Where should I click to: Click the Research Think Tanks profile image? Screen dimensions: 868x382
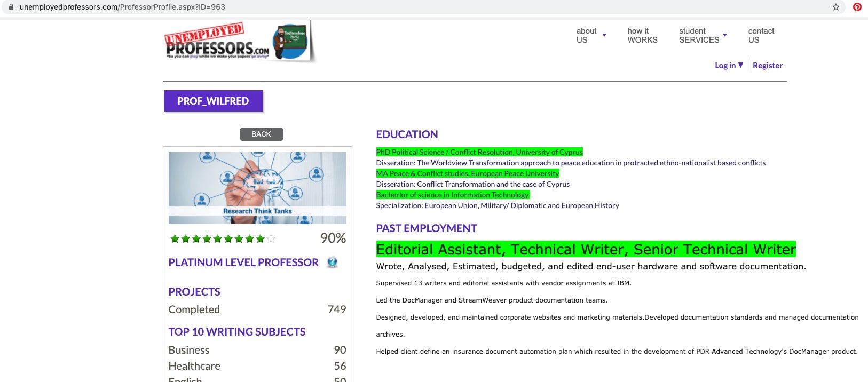pos(257,188)
